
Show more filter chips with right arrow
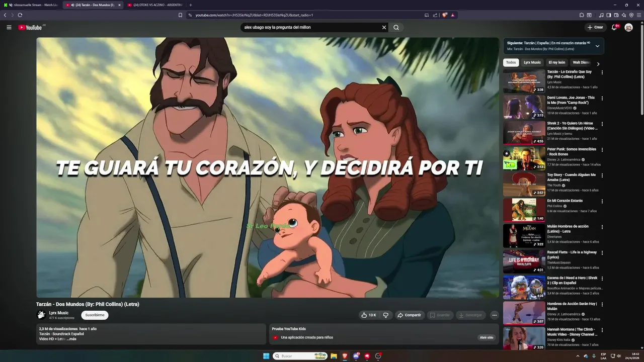pos(598,64)
